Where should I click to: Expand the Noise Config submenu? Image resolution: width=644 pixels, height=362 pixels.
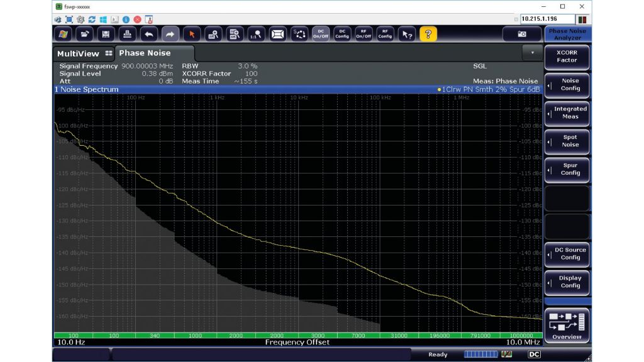point(567,85)
